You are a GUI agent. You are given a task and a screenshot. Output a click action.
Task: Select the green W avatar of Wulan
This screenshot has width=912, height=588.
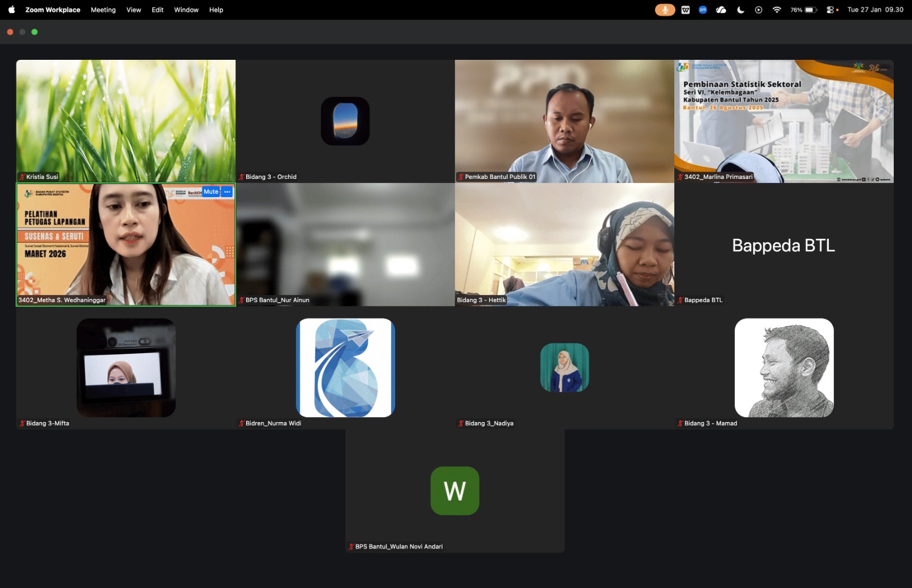point(454,491)
